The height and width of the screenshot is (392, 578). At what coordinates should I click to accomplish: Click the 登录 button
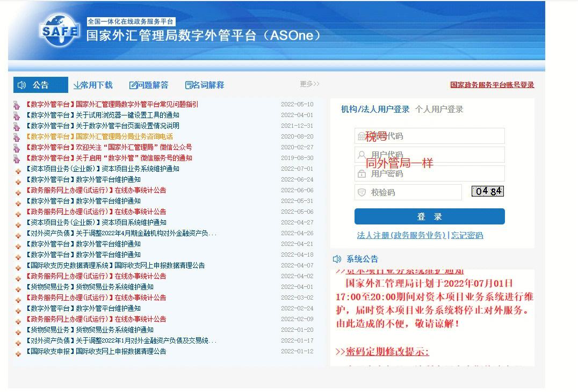(x=429, y=216)
